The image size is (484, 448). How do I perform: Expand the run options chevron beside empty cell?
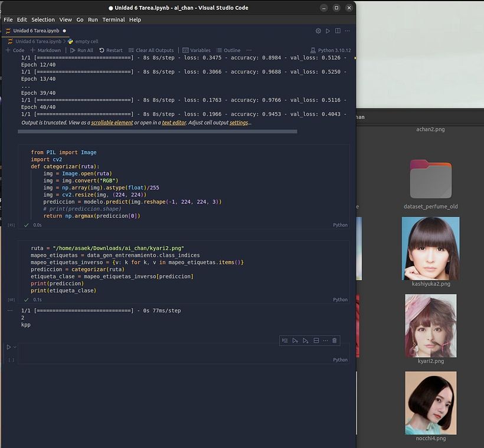point(15,347)
